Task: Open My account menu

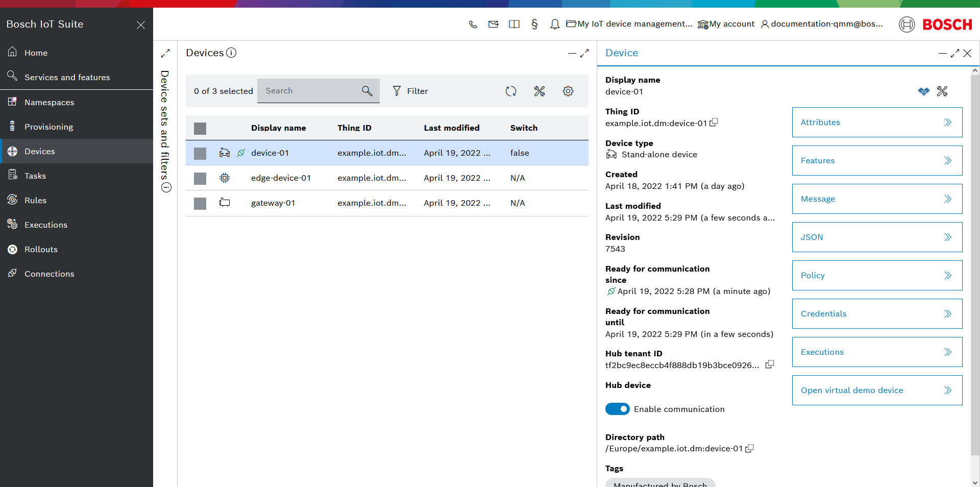Action: 726,24
